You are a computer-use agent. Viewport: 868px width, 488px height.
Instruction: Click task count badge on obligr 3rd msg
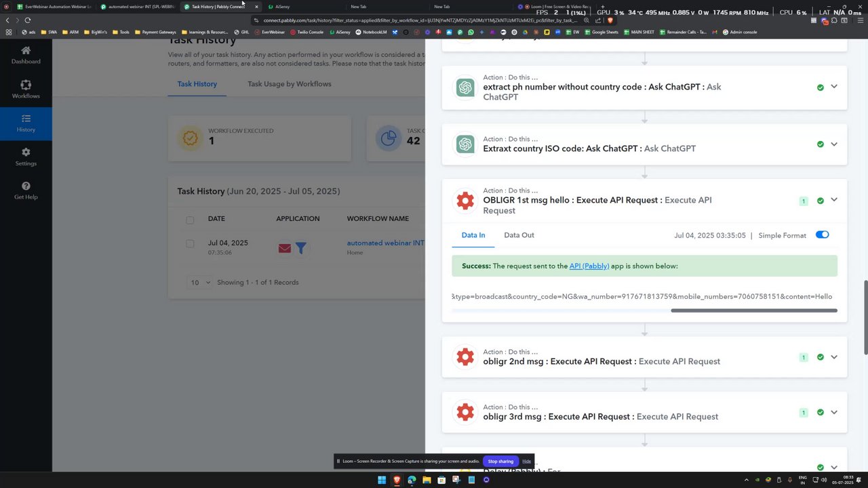point(804,413)
